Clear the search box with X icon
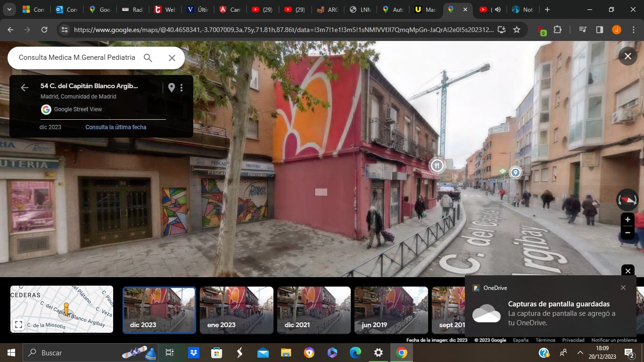 [172, 58]
